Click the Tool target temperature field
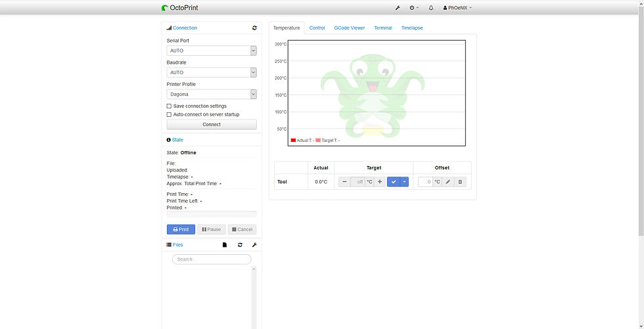This screenshot has width=644, height=329. pos(357,182)
